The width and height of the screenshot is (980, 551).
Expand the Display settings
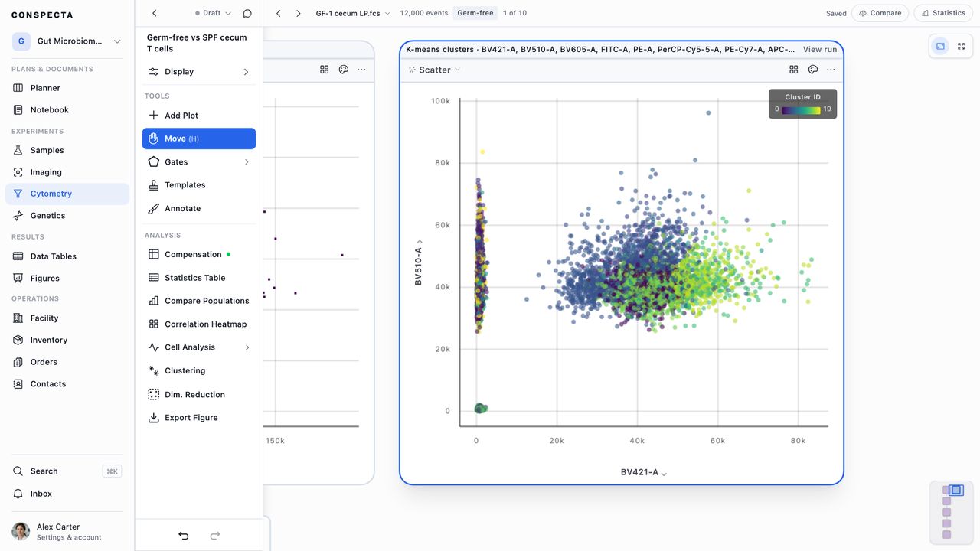tap(199, 72)
